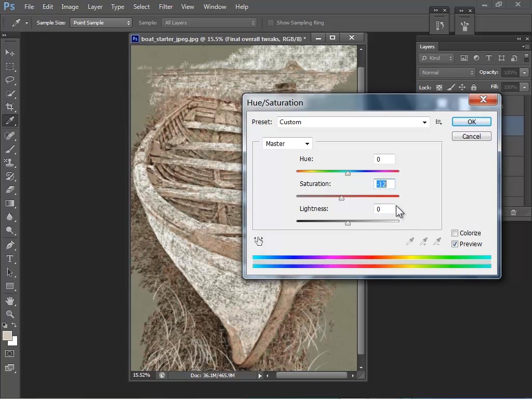Click the foreground color swatch
Screen dimensions: 532x399
click(x=7, y=336)
